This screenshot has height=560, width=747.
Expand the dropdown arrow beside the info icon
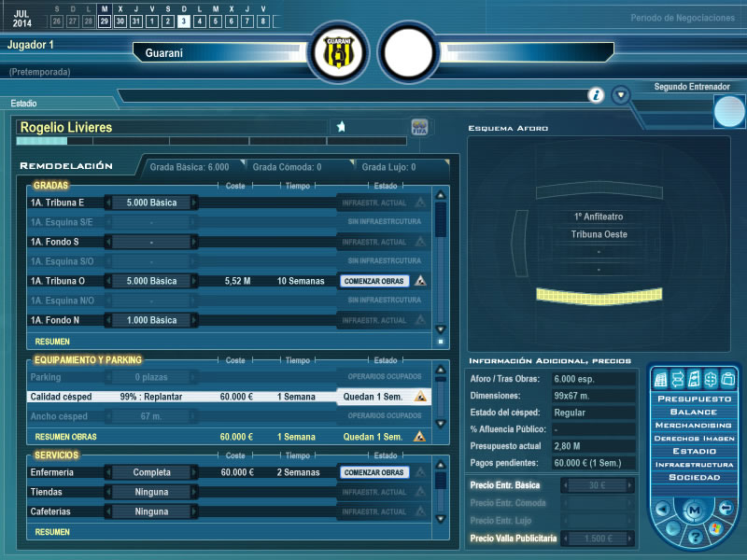point(620,95)
